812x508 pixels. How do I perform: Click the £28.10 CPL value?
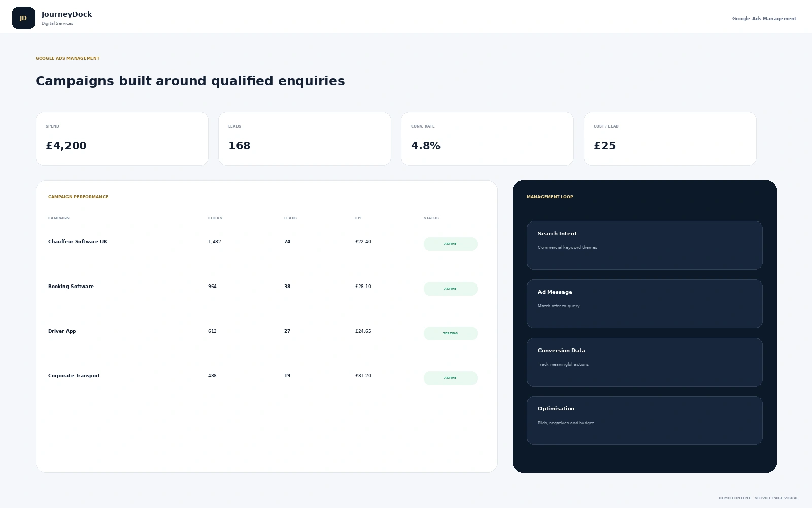coord(363,287)
